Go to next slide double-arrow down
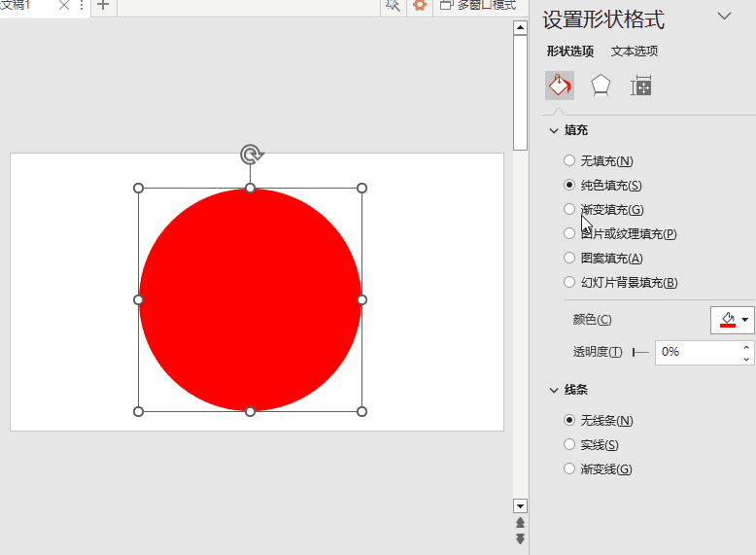This screenshot has width=756, height=555. [520, 538]
